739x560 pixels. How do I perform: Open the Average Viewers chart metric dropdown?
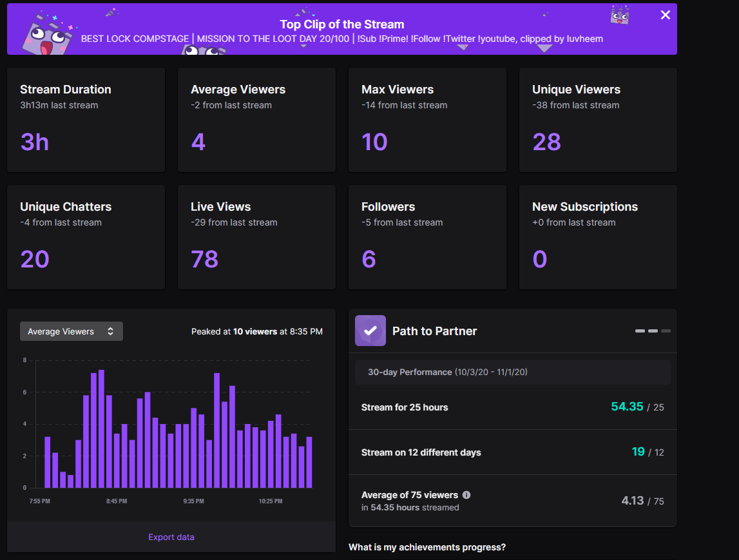coord(71,331)
